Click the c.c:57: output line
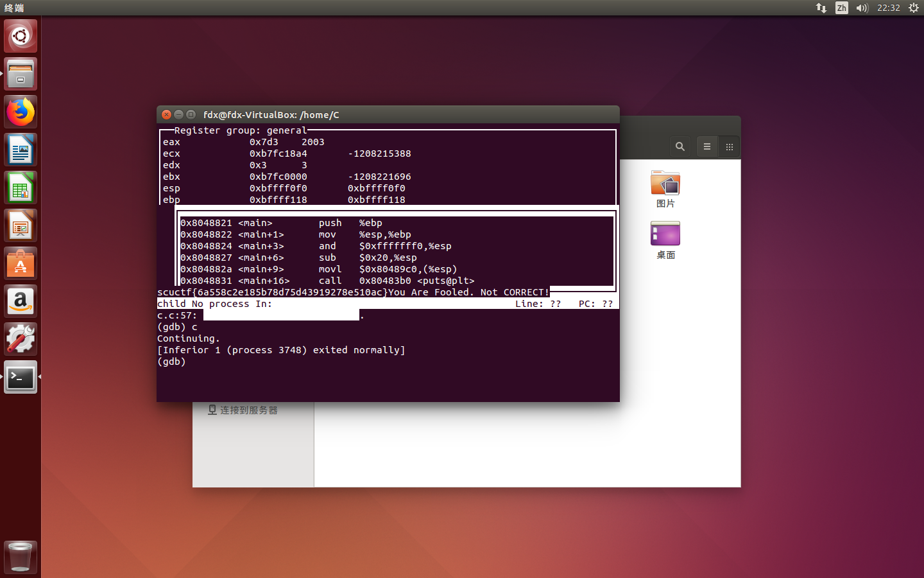924x578 pixels. 261,315
